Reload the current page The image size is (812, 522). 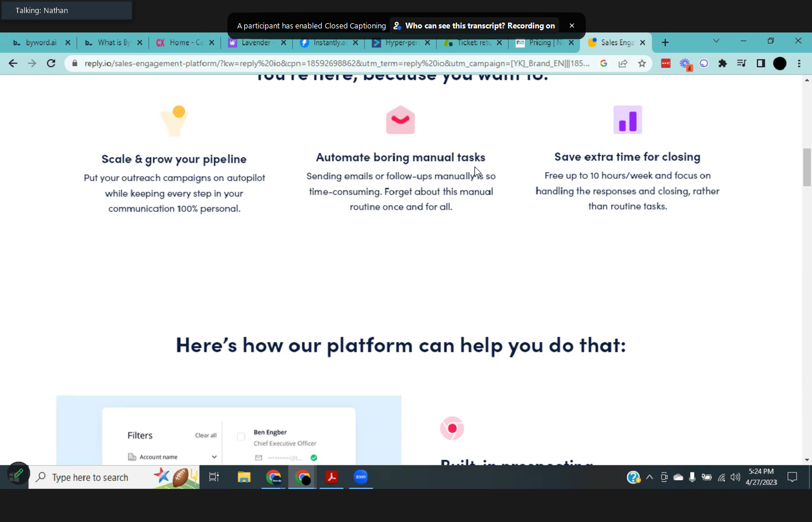51,63
